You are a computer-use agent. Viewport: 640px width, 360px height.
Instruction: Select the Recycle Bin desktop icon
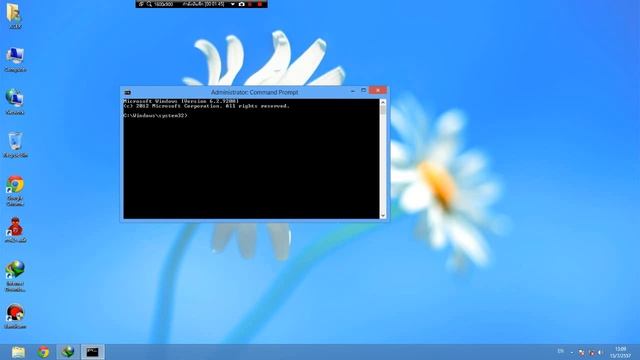[x=16, y=145]
